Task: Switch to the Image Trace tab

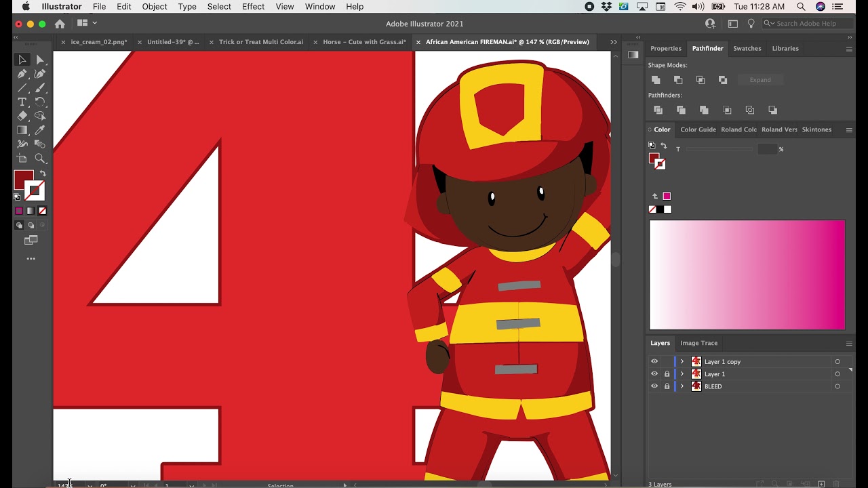Action: [x=698, y=343]
